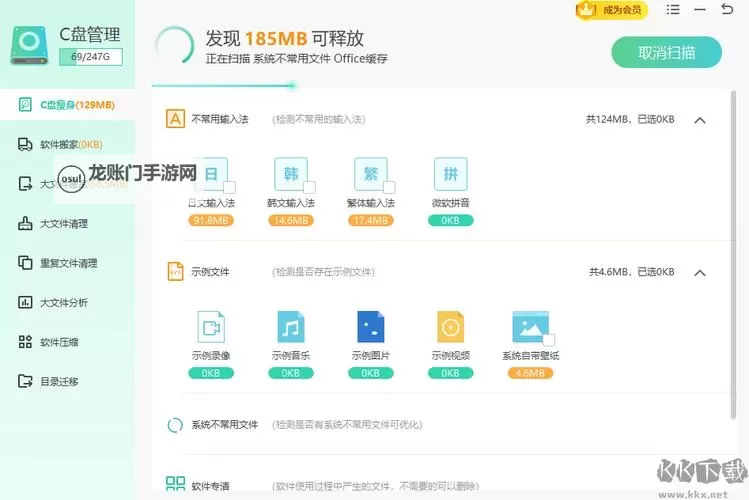Image resolution: width=749 pixels, height=500 pixels.
Task: Click the 系统自带壁纸 image icon
Action: (530, 327)
